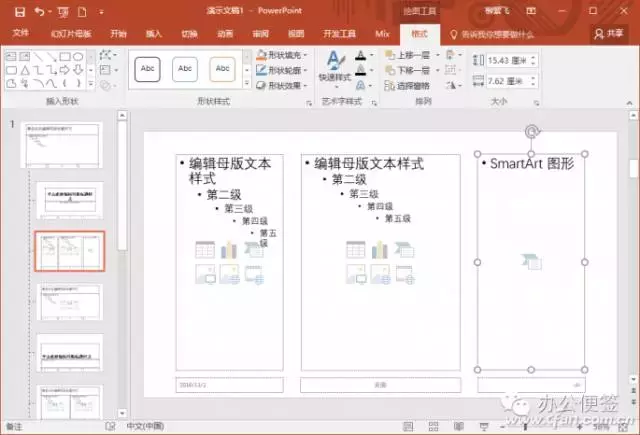Open the 文件 File menu
This screenshot has width=640, height=435.
click(20, 33)
